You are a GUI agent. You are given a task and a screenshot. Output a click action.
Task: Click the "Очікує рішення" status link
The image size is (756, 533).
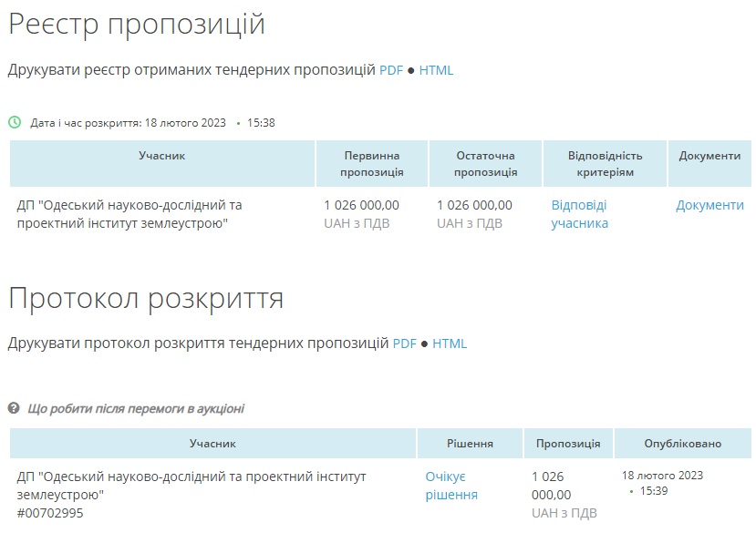(x=451, y=486)
